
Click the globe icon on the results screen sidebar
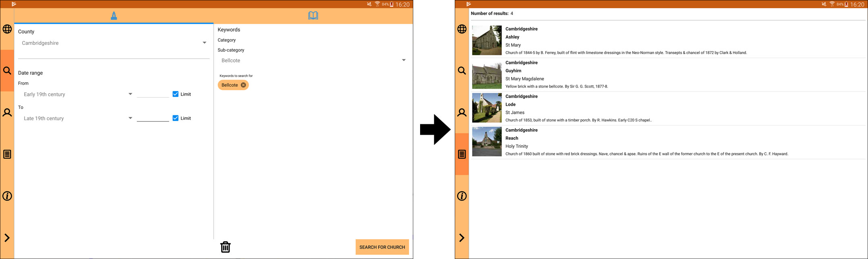point(462,29)
